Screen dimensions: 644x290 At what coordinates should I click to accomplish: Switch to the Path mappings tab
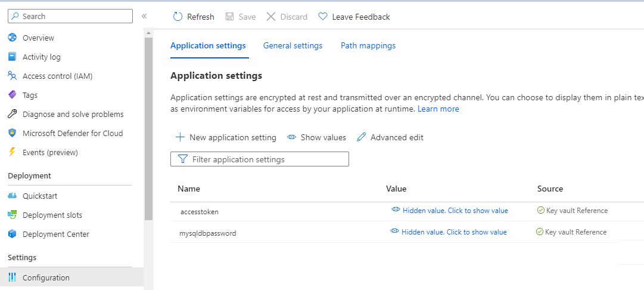[x=368, y=46]
